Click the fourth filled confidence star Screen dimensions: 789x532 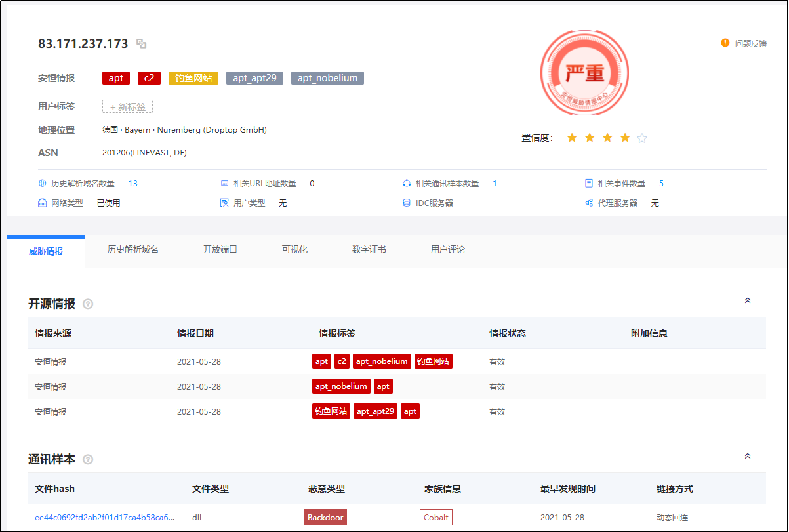[625, 138]
